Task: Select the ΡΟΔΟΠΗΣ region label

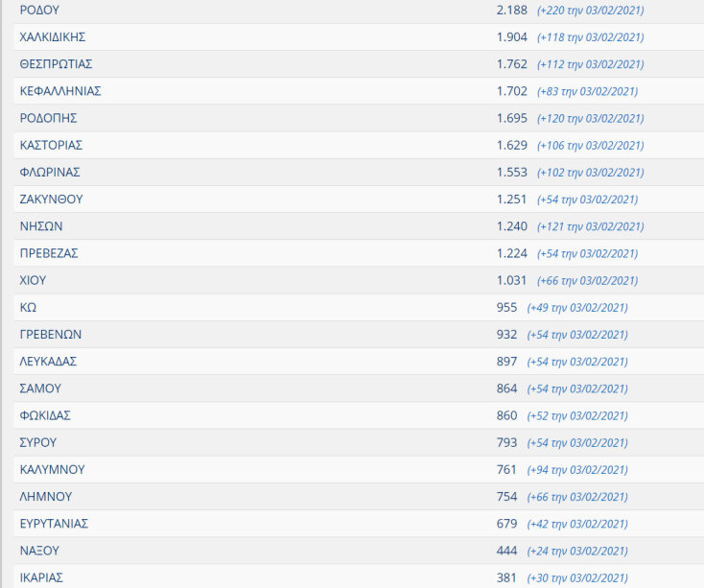Action: [48, 118]
